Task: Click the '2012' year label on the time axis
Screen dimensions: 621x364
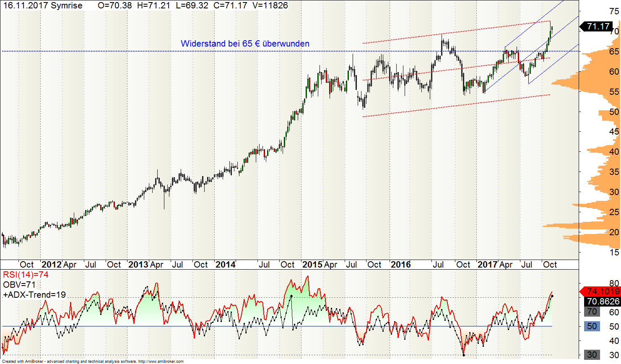Action: pos(52,265)
